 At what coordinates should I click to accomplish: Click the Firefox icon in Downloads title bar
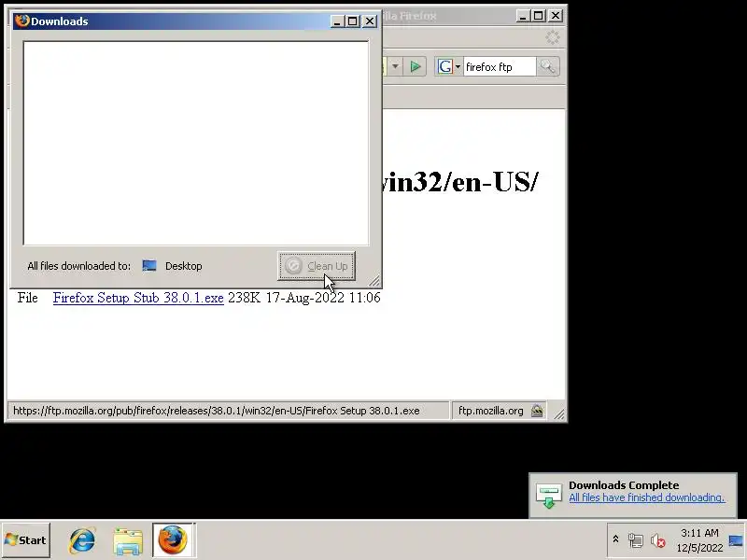coord(21,21)
